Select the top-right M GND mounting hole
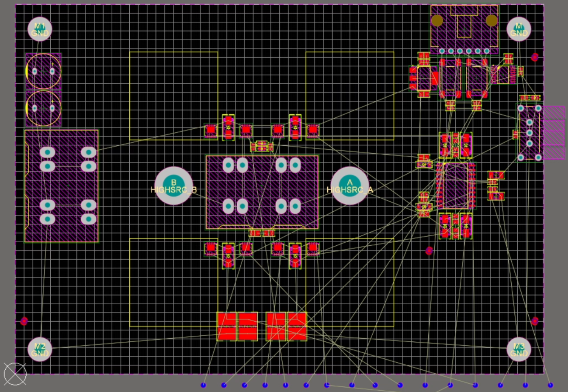The height and width of the screenshot is (392, 568). tap(518, 29)
